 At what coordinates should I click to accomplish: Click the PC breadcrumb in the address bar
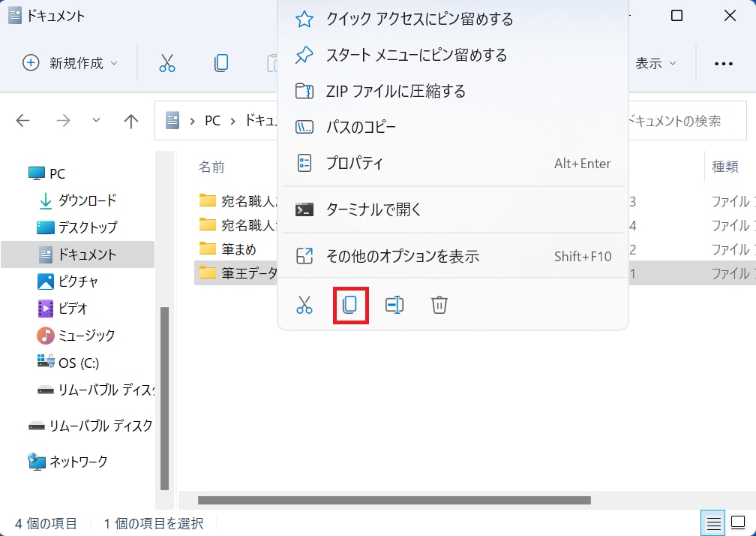213,120
